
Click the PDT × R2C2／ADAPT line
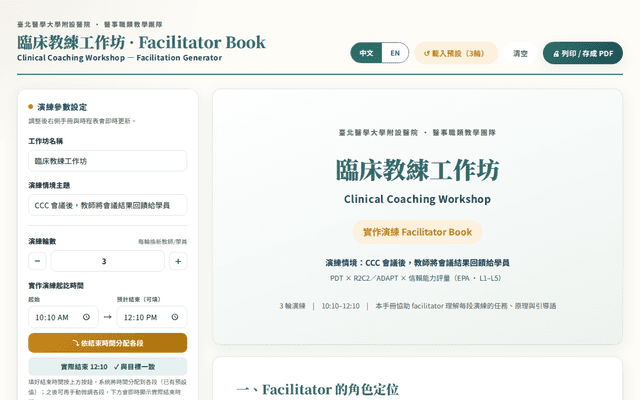click(415, 278)
